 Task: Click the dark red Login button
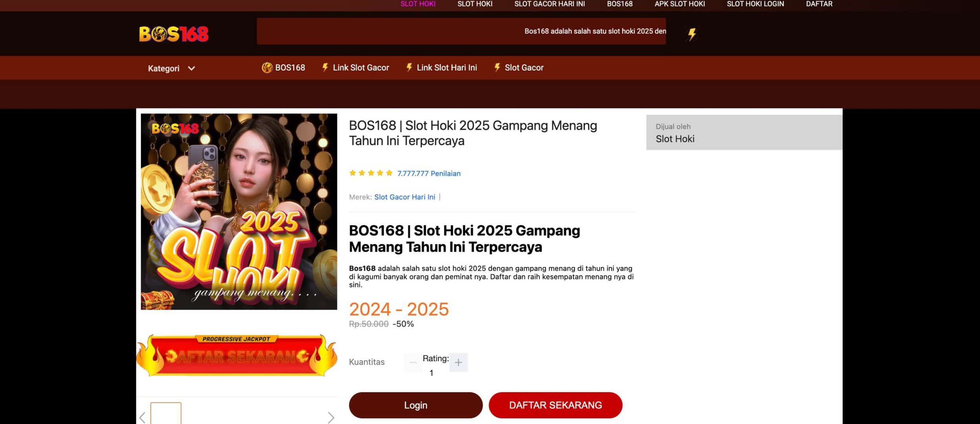416,405
